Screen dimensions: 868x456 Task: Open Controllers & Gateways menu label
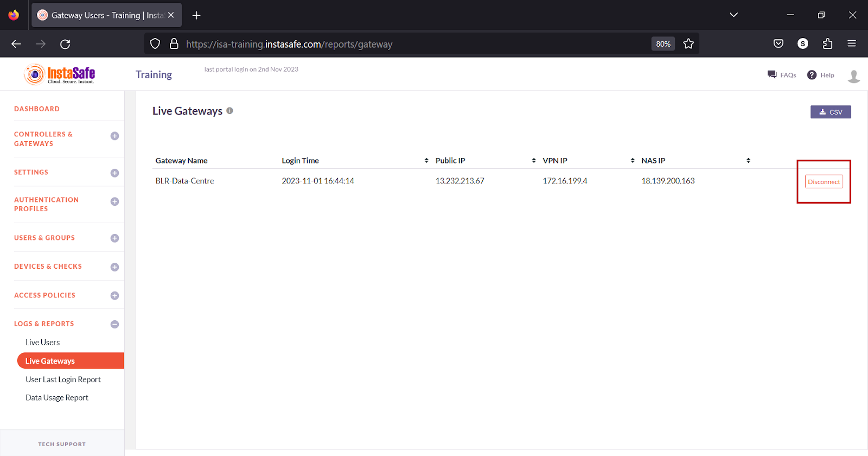43,139
